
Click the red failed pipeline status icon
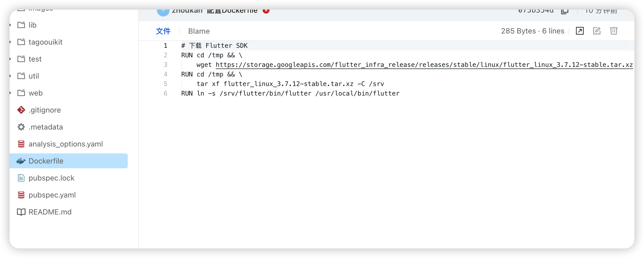[266, 11]
